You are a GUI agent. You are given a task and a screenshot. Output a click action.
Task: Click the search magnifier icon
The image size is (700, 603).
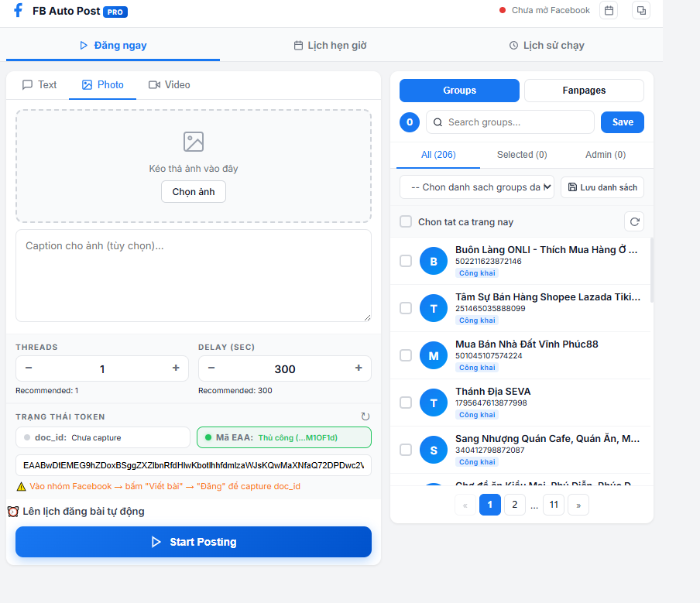tap(438, 122)
